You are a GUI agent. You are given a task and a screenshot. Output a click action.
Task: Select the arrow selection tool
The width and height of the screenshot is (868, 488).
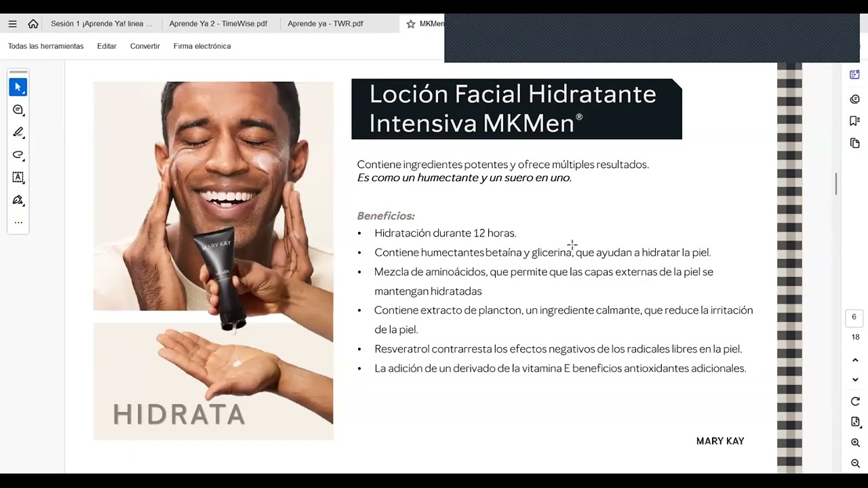point(18,87)
